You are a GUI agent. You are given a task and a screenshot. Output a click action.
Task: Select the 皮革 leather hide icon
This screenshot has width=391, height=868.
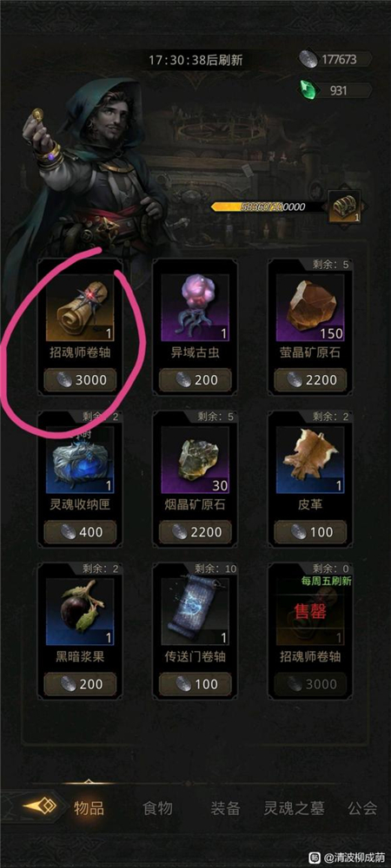(310, 459)
